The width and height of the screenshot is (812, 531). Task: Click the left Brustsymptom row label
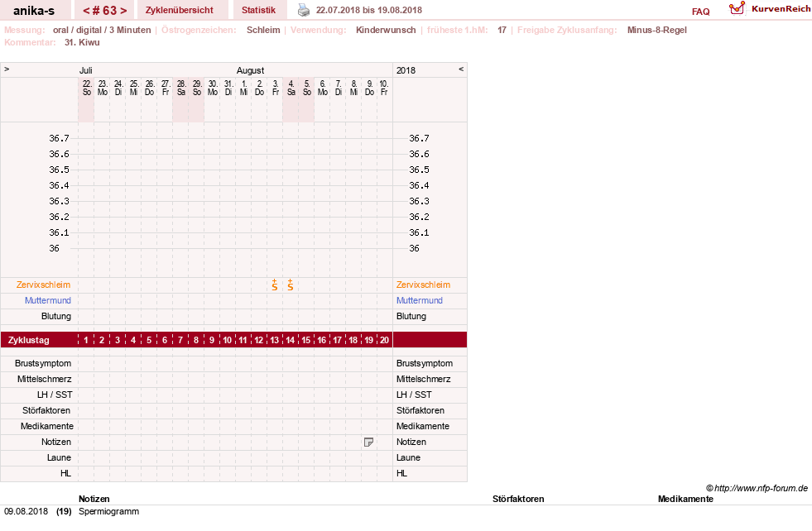43,363
